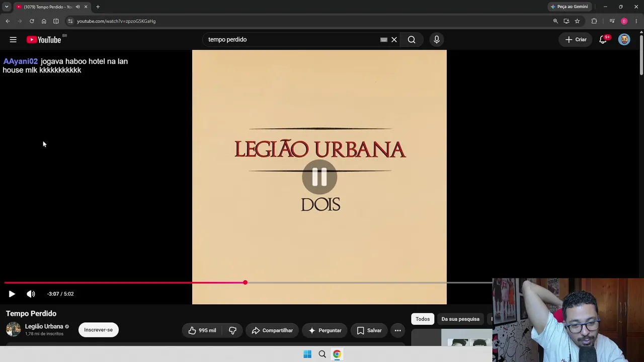Dislike the Tempo Perdido video
The image size is (644, 362).
[x=232, y=330]
